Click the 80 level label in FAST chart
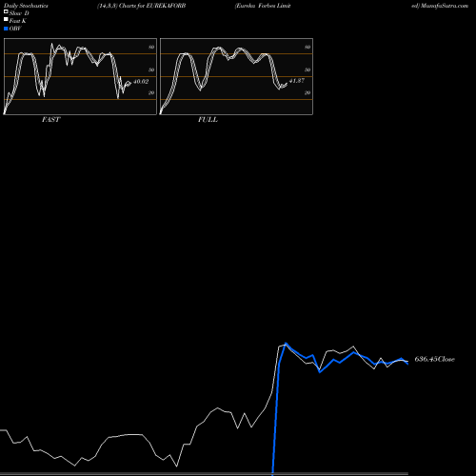This screenshot has width=476, height=476. [x=151, y=47]
